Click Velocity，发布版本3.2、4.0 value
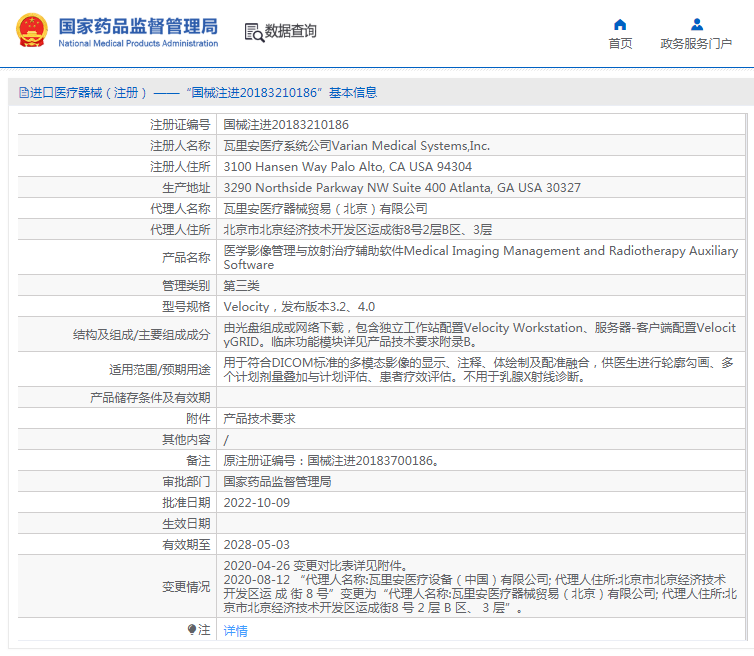 point(299,306)
